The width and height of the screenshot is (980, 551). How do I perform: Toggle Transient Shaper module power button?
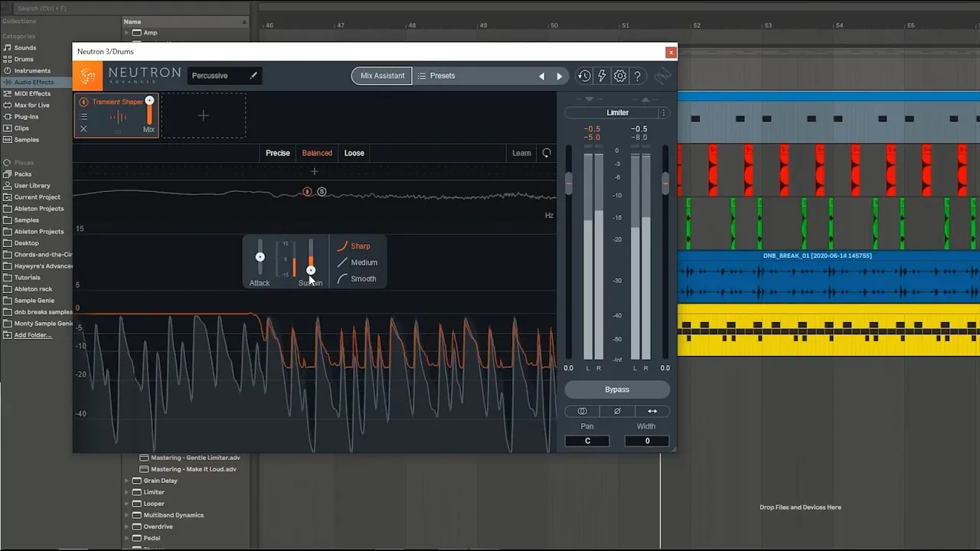click(x=83, y=102)
